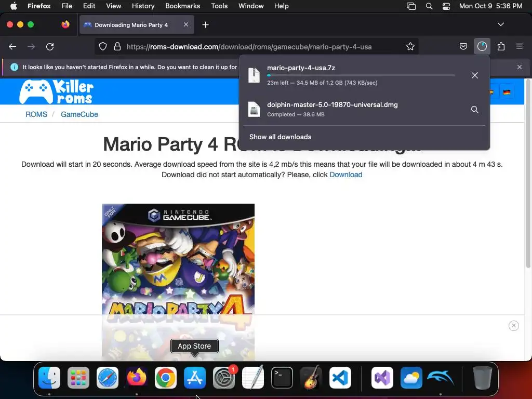Open Firefox View pinned icon

coord(65,24)
